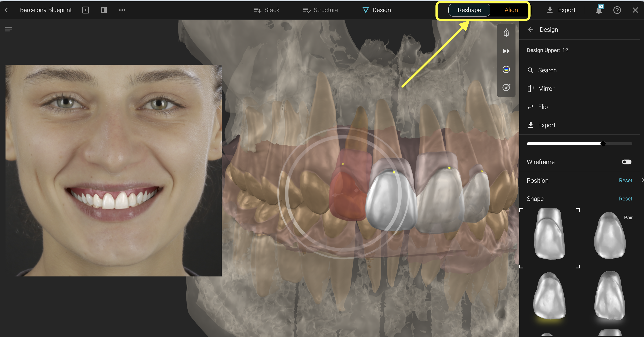The image size is (644, 337).
Task: Expand the Position section chevron
Action: 642,180
